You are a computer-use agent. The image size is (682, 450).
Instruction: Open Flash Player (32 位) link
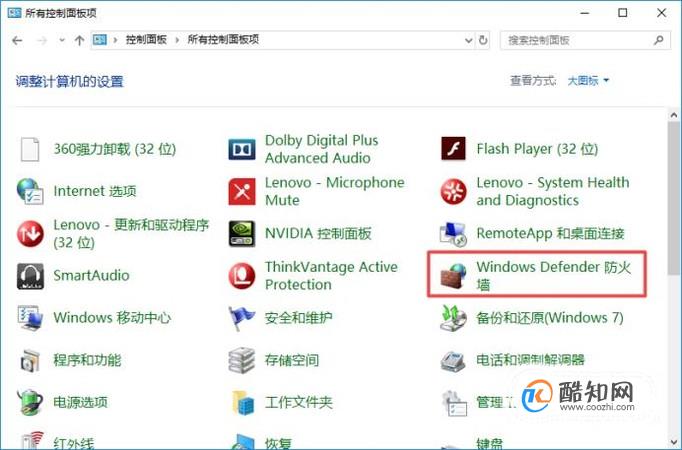pos(537,149)
